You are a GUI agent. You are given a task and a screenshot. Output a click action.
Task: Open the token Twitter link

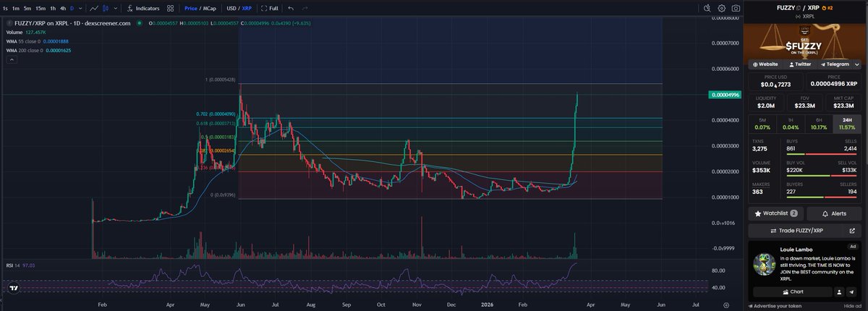801,64
